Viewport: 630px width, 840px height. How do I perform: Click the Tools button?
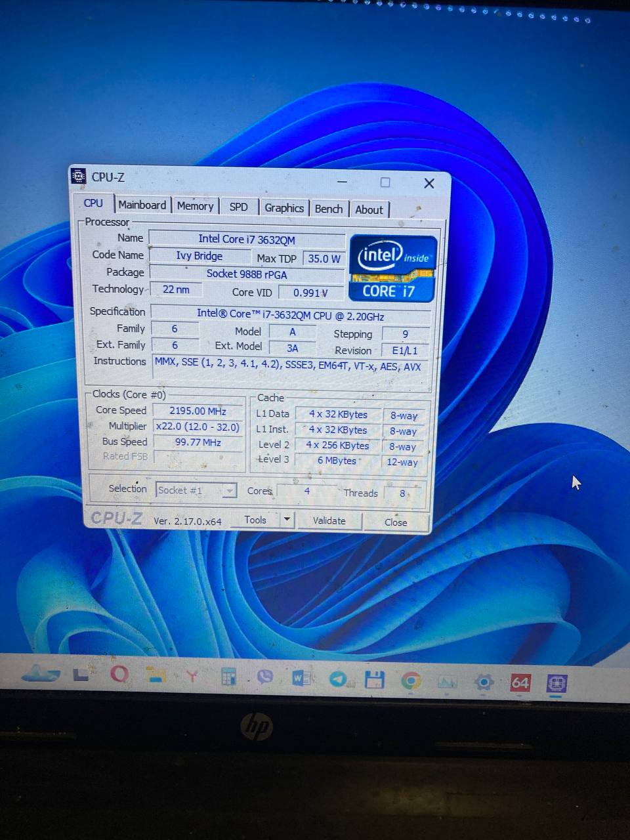(x=255, y=520)
